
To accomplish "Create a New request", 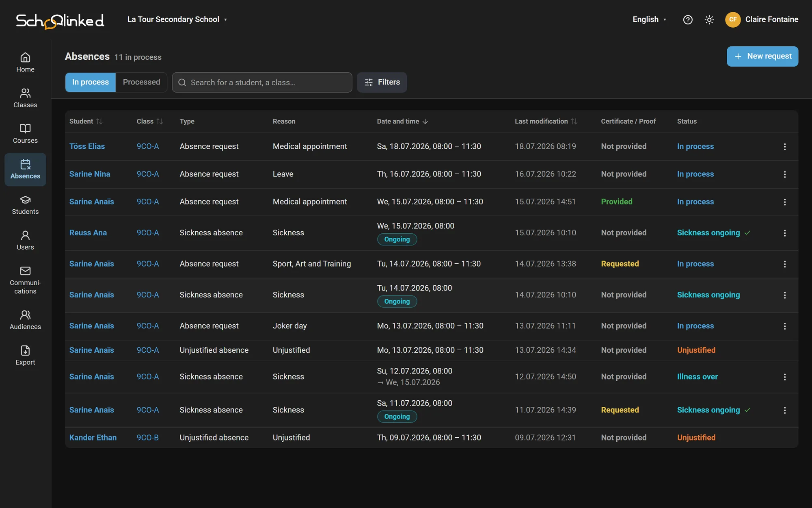I will 762,56.
